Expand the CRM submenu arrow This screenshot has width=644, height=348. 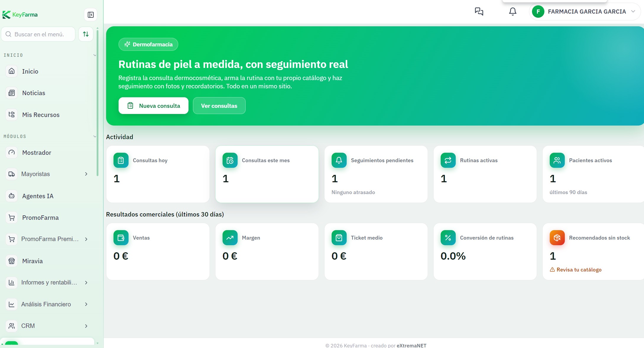tap(86, 326)
